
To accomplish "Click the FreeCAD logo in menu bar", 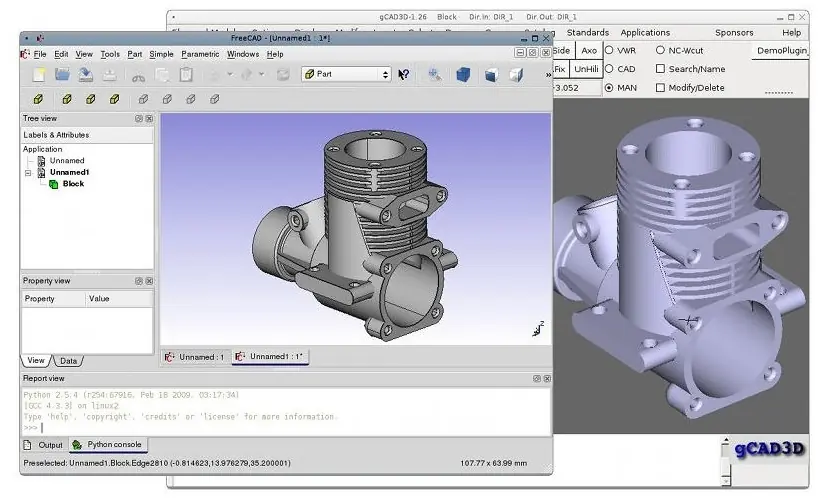I will pyautogui.click(x=25, y=54).
